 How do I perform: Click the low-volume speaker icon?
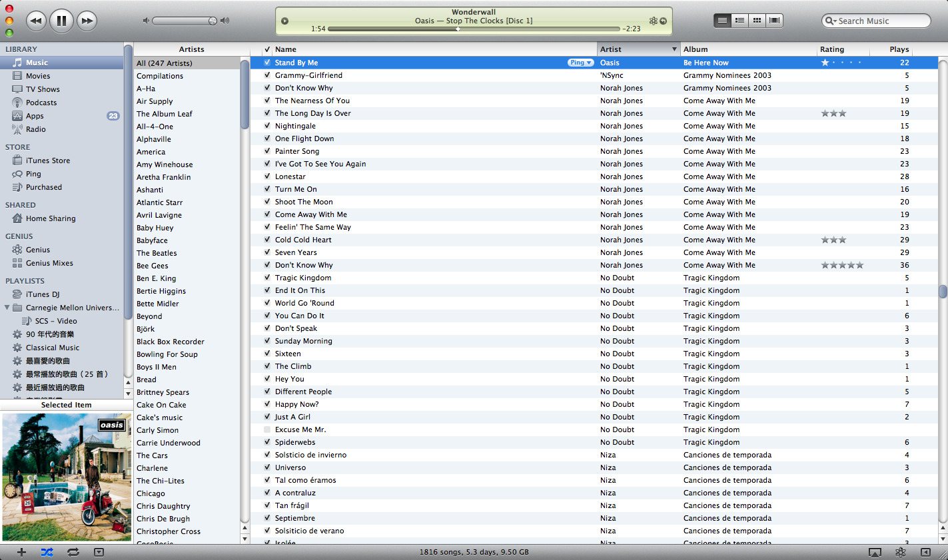pos(146,21)
